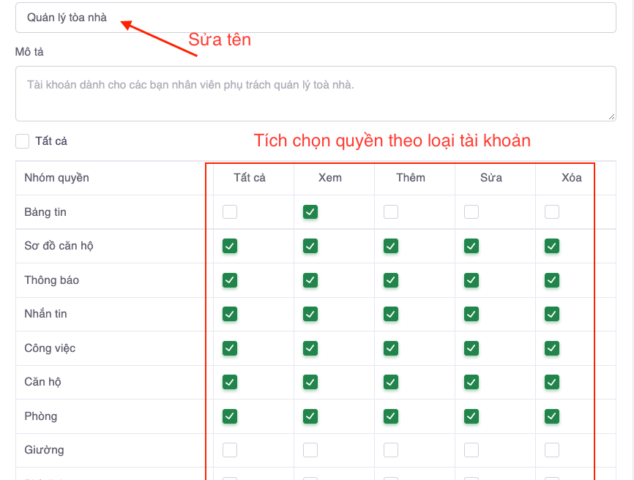634x480 pixels.
Task: Uncheck 'Sửa' permission for Thông báo
Action: [471, 280]
